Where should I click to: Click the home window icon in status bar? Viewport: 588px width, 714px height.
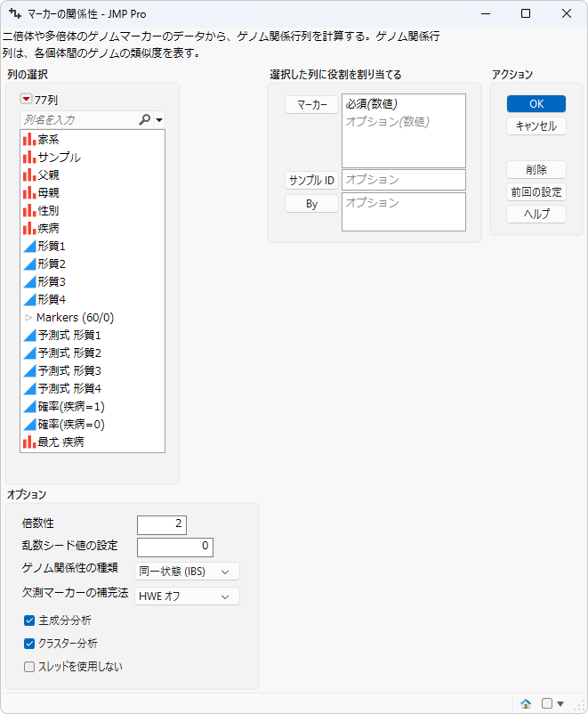coord(526,703)
